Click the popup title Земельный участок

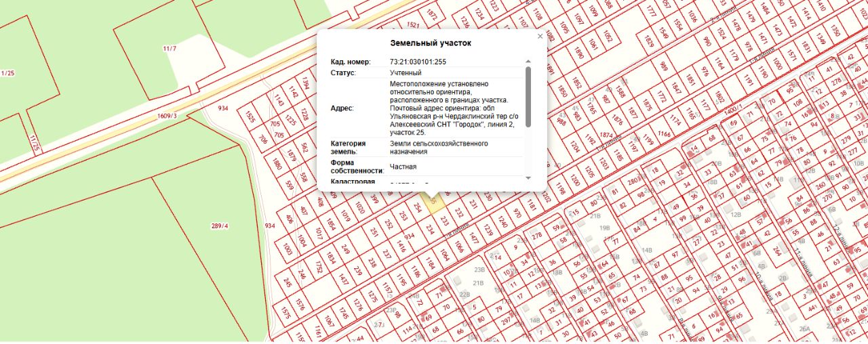coord(431,43)
